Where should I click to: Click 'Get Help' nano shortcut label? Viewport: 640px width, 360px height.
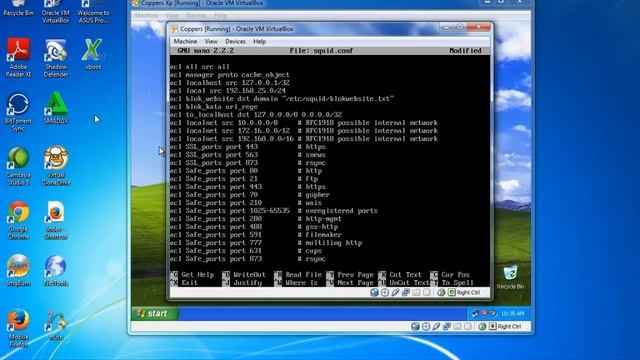pos(198,275)
